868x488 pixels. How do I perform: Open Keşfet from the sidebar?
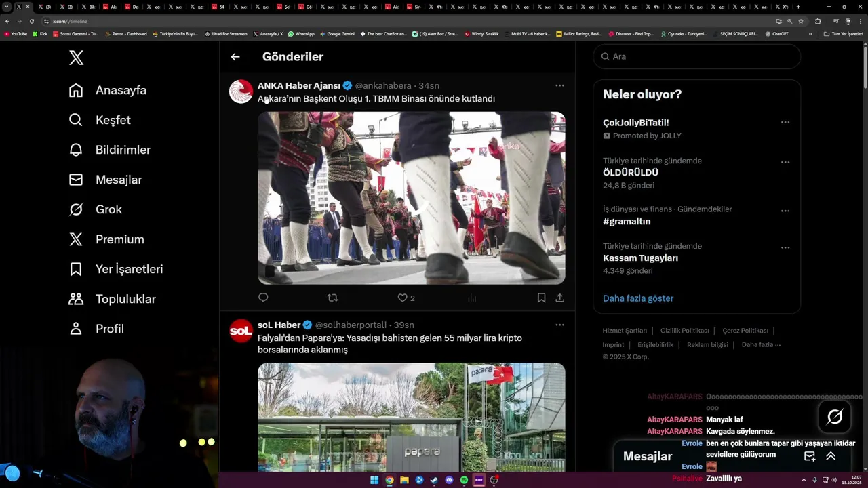(x=100, y=120)
